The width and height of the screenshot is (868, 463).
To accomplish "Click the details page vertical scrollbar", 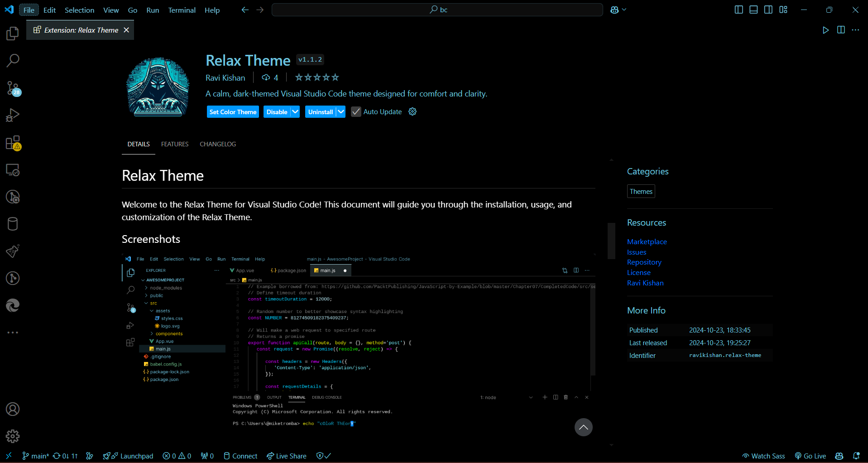I will [x=611, y=241].
